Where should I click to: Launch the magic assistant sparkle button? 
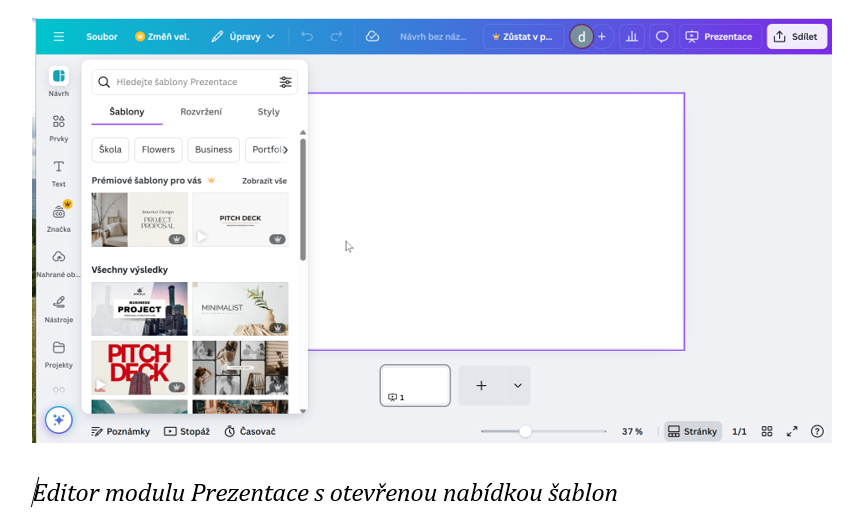[x=58, y=420]
